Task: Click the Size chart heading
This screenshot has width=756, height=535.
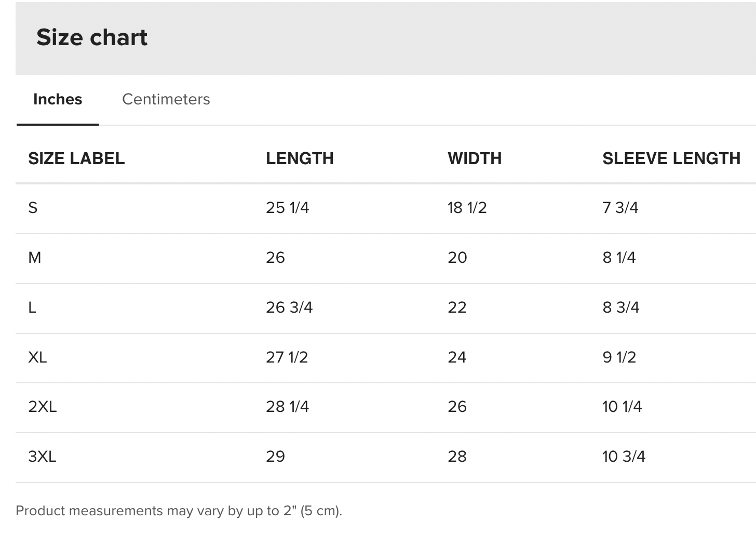Action: click(x=92, y=37)
